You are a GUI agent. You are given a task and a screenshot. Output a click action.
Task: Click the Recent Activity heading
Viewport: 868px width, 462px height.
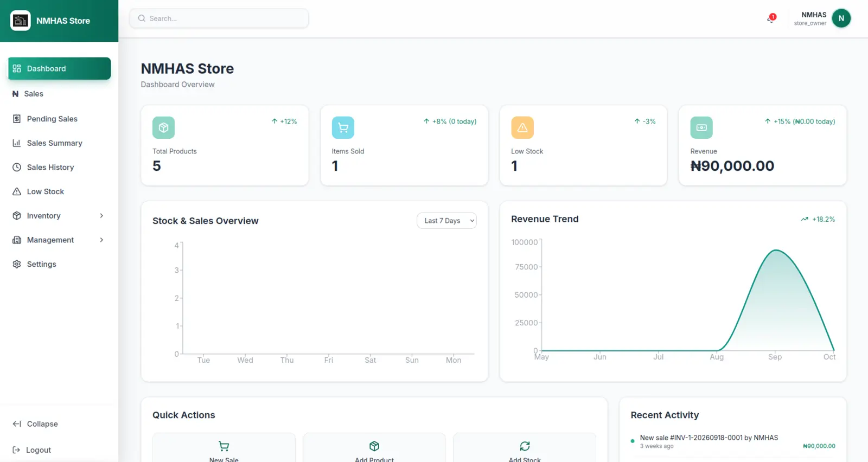pyautogui.click(x=665, y=415)
